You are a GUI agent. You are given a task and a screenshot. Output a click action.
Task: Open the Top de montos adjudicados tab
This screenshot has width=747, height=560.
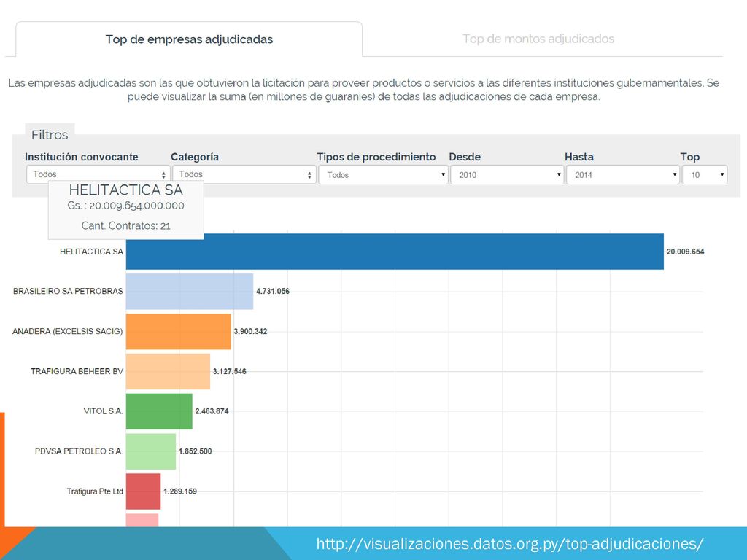pyautogui.click(x=538, y=39)
